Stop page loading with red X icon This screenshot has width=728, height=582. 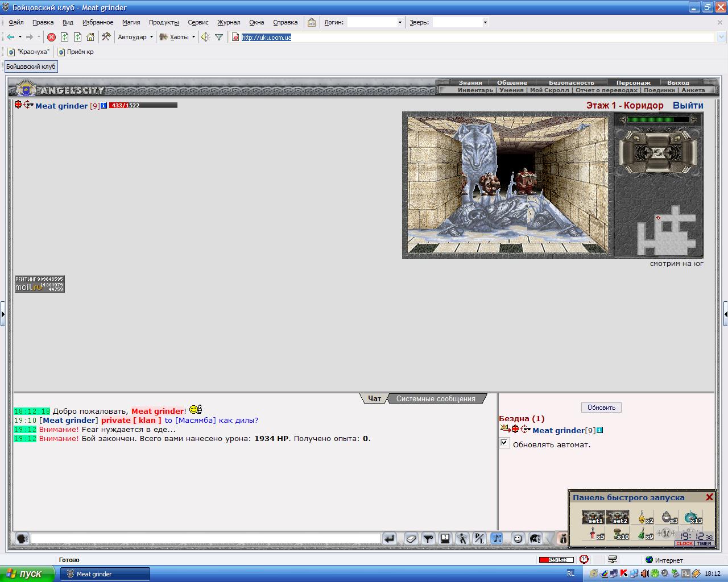point(51,37)
